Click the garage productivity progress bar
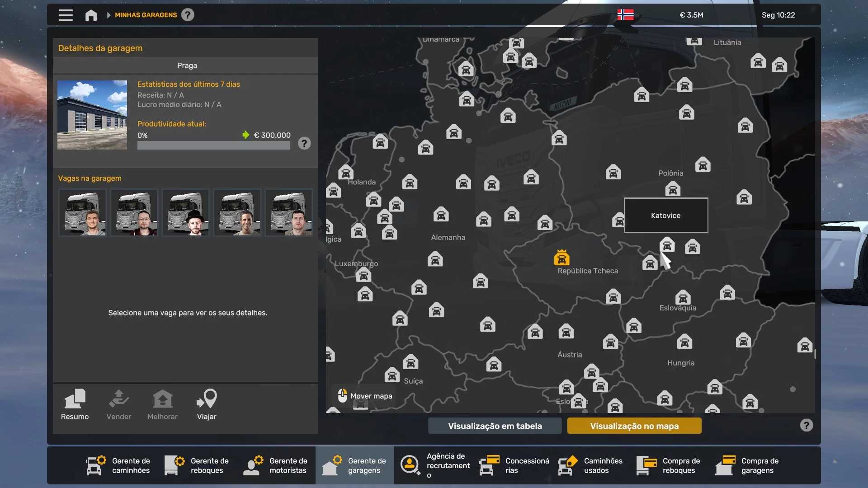 (x=213, y=145)
